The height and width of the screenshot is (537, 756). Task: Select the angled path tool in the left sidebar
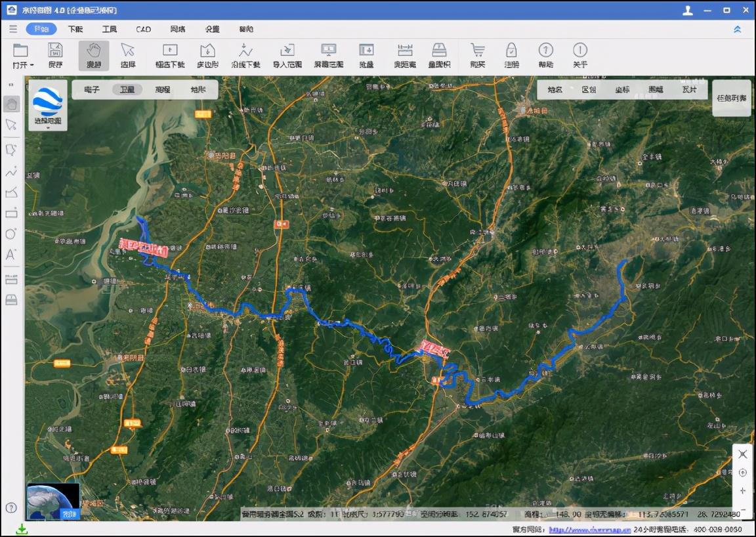[11, 192]
